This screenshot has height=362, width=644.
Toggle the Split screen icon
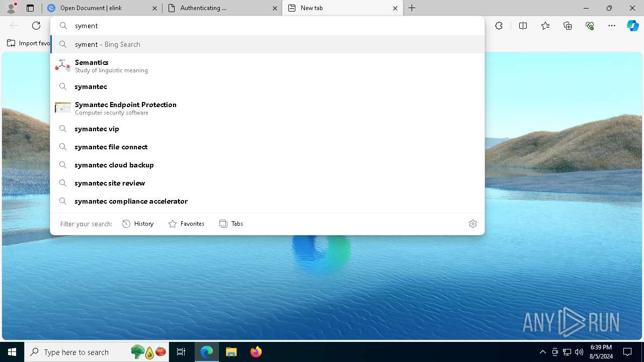click(523, 26)
